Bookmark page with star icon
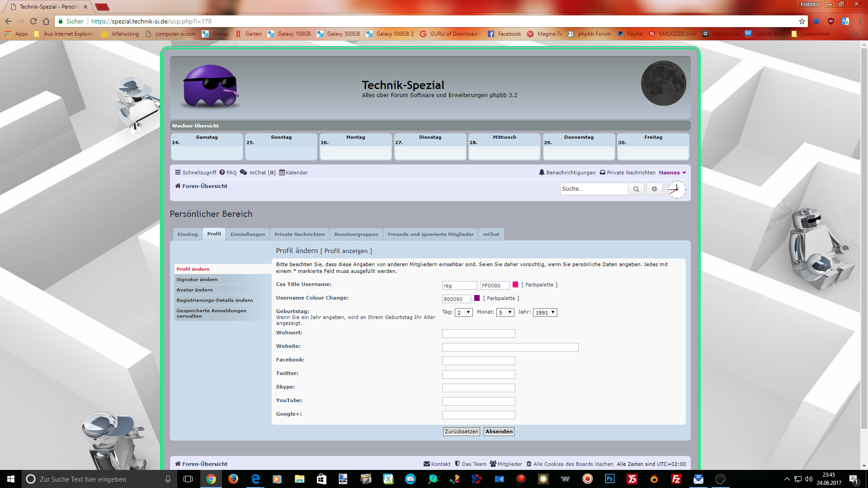The height and width of the screenshot is (488, 868). [802, 21]
